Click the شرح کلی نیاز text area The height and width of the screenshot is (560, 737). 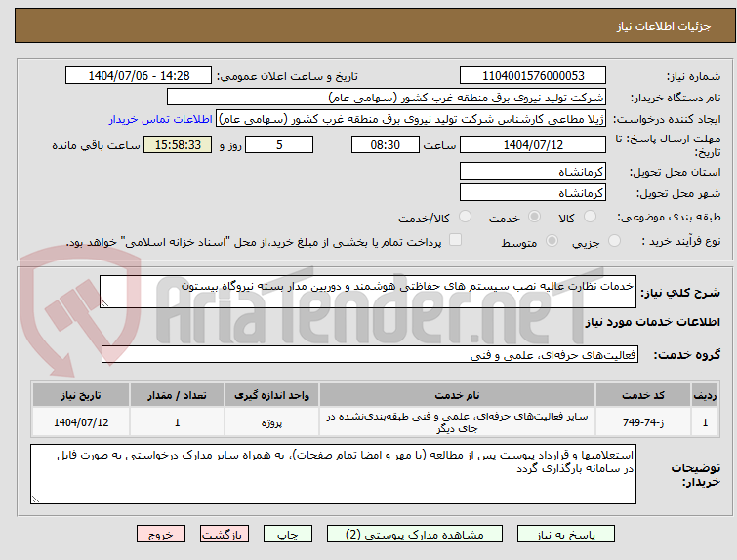tap(368, 292)
